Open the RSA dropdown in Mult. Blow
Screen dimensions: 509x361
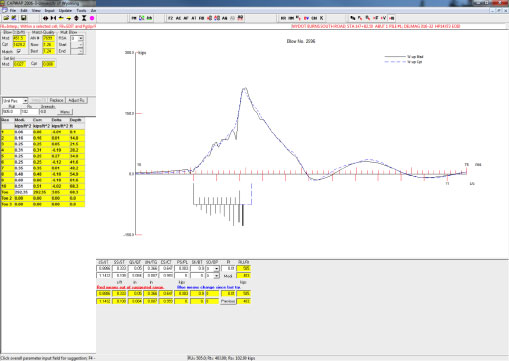point(81,39)
